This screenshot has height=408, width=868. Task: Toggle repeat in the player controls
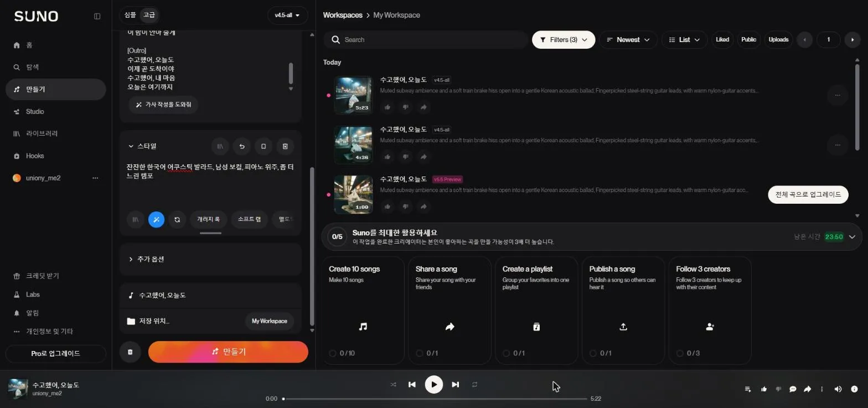[x=474, y=384]
